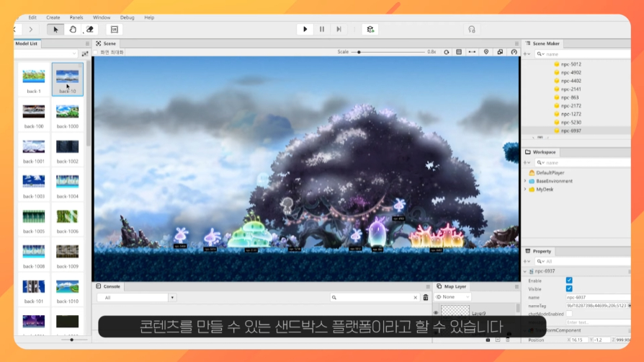Select the back-1 model thumbnail
Screen dimensions: 644x362
coord(34,80)
